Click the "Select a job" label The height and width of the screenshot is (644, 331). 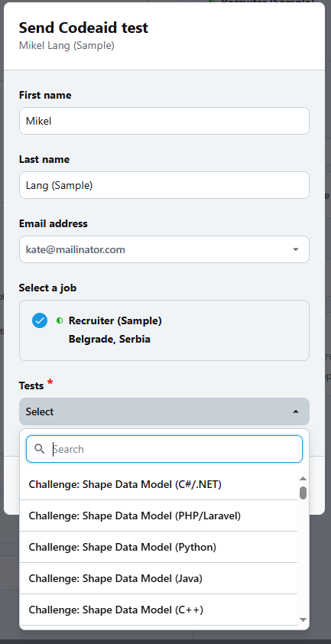point(47,288)
